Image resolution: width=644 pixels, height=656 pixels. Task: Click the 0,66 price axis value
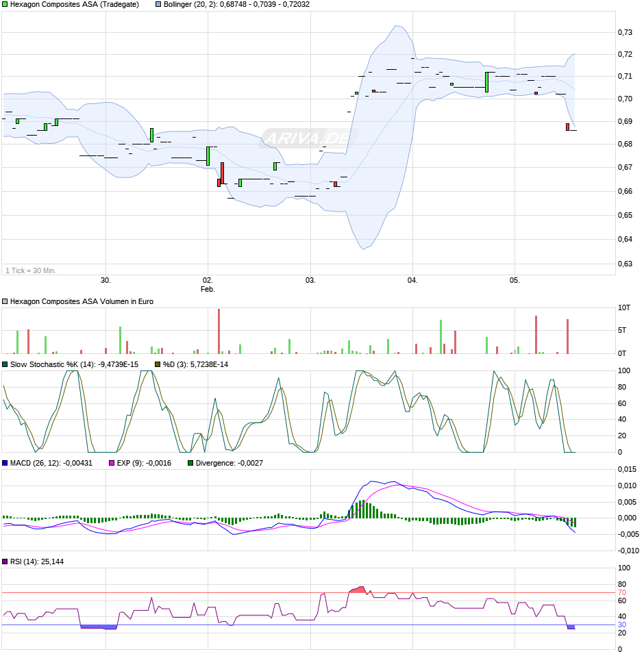coord(626,192)
